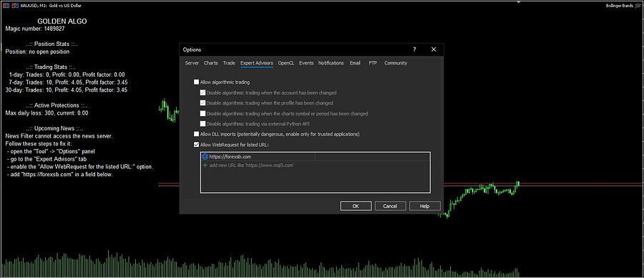Enable Allow algorithmic trading checkbox
644x278 pixels.
[x=196, y=82]
